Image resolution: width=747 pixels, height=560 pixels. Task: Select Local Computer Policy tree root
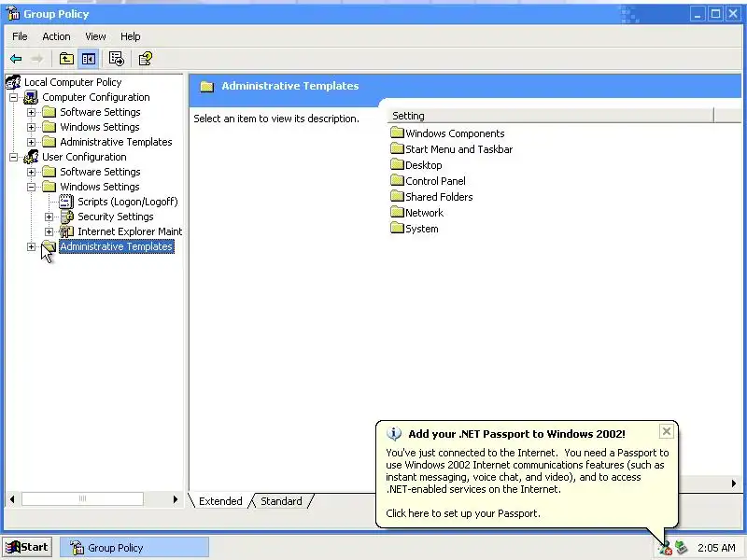point(73,82)
